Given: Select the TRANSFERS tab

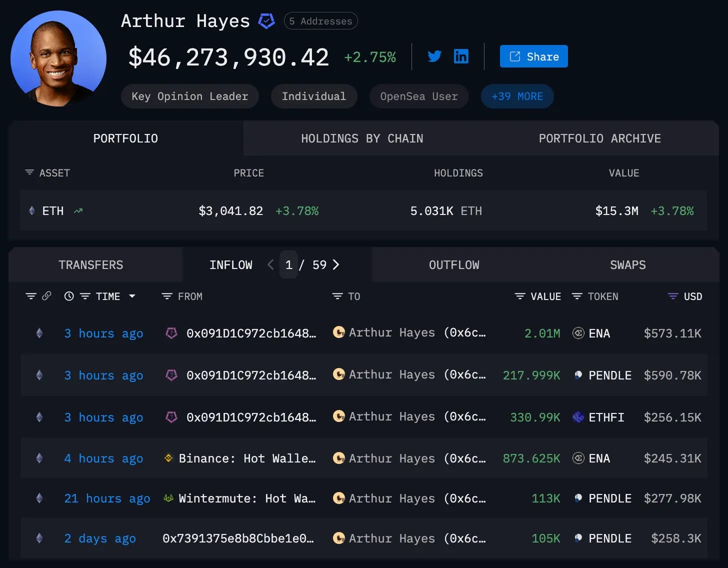Looking at the screenshot, I should (x=90, y=265).
